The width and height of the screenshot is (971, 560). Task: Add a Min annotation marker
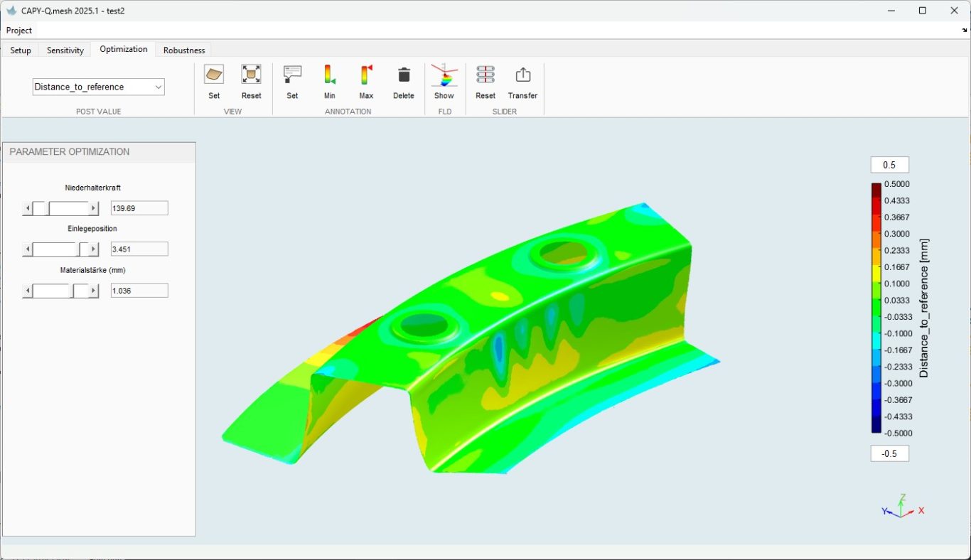click(329, 75)
